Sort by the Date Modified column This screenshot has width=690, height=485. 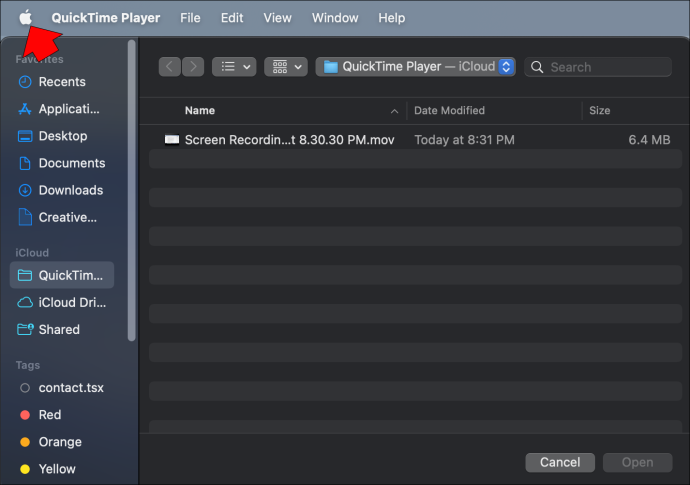coord(449,110)
